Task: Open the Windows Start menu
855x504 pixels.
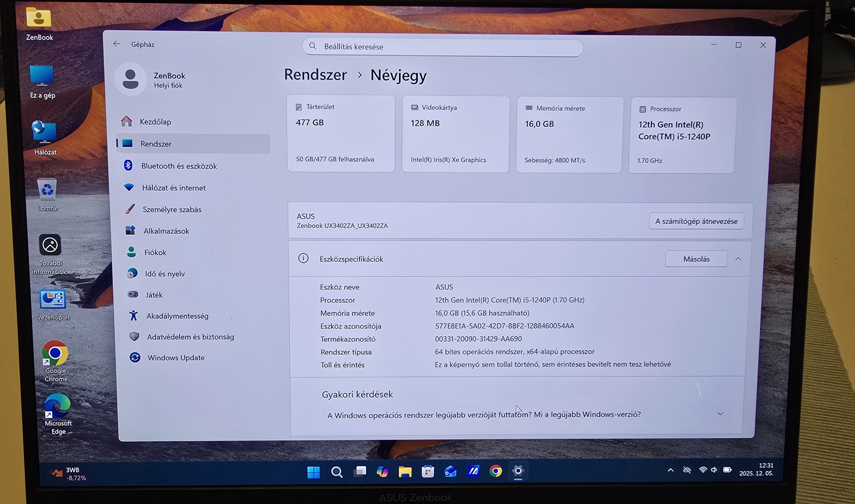Action: coord(313,472)
